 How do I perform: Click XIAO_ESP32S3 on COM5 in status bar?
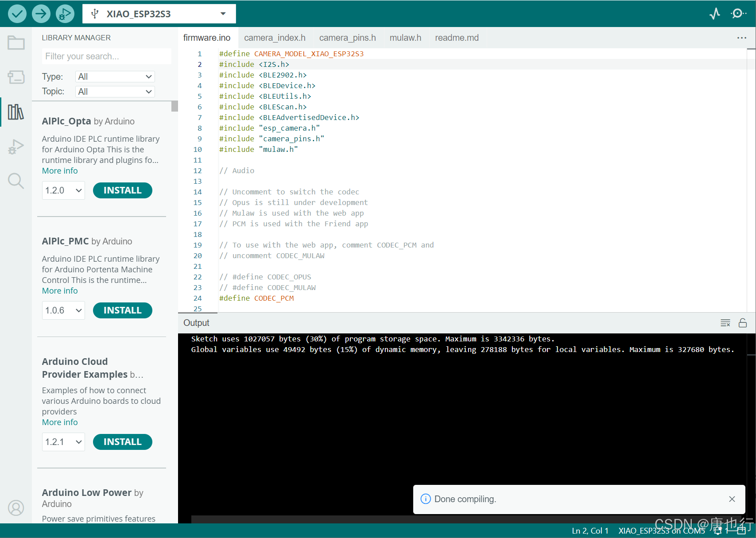tap(662, 530)
